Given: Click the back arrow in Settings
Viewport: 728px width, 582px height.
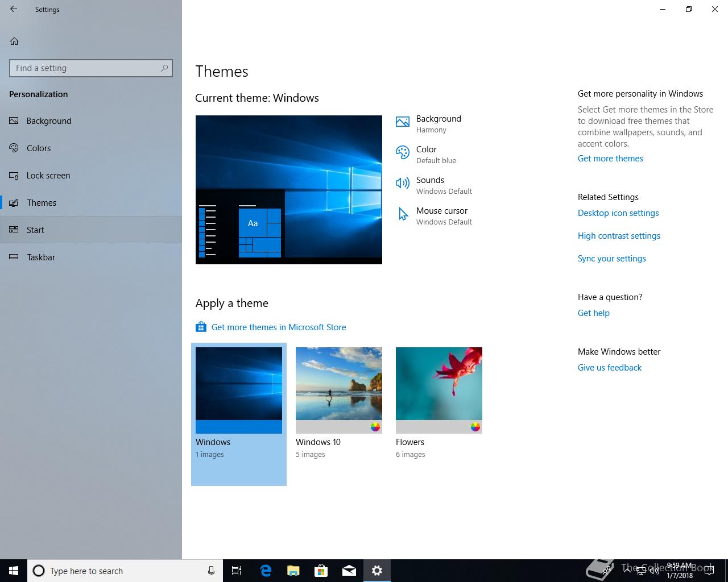Looking at the screenshot, I should 14,9.
